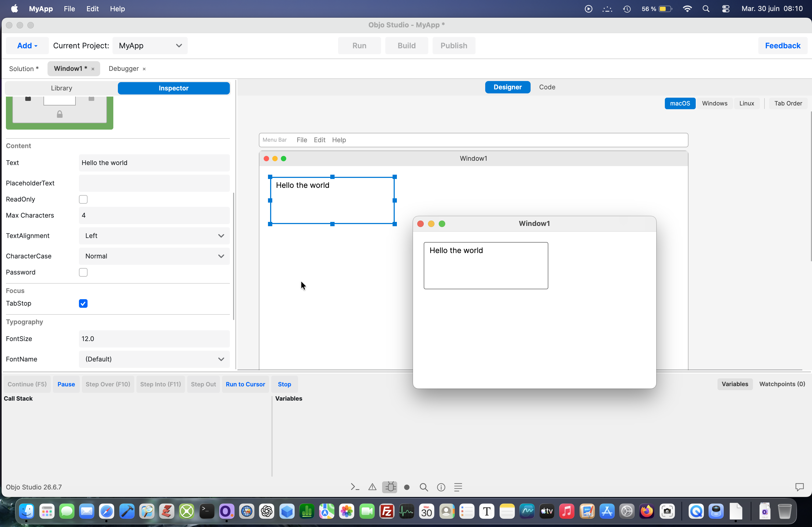Expand the TextAlignment dropdown
Screen dimensions: 812x527
154,236
